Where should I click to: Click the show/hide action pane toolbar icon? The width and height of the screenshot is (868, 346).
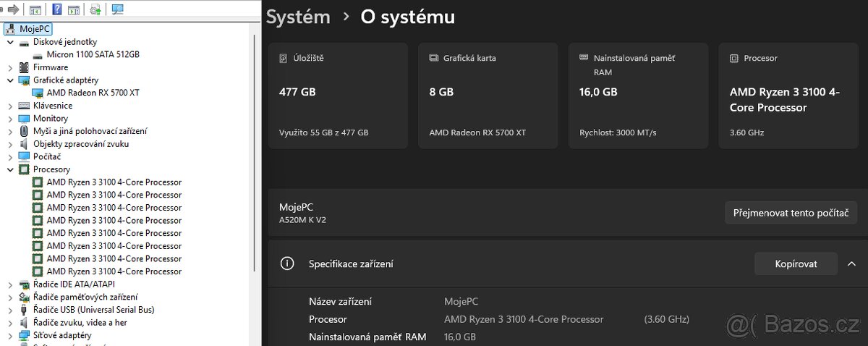click(x=73, y=9)
